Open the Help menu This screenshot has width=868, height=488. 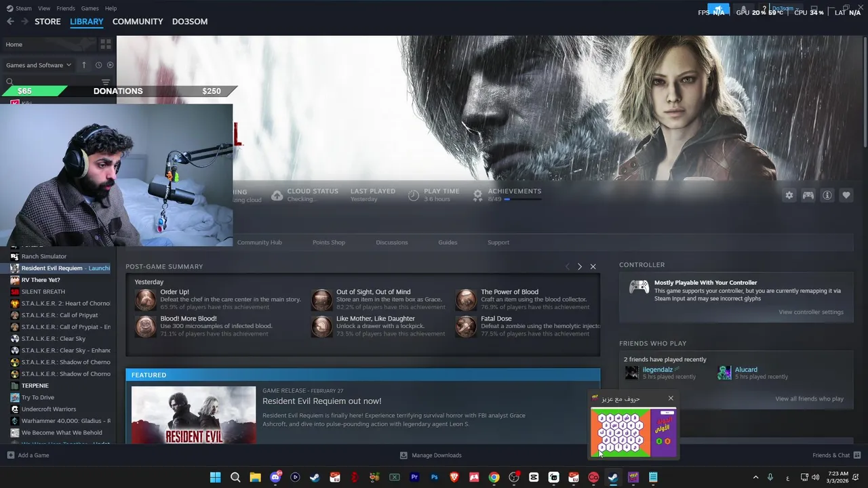click(111, 8)
